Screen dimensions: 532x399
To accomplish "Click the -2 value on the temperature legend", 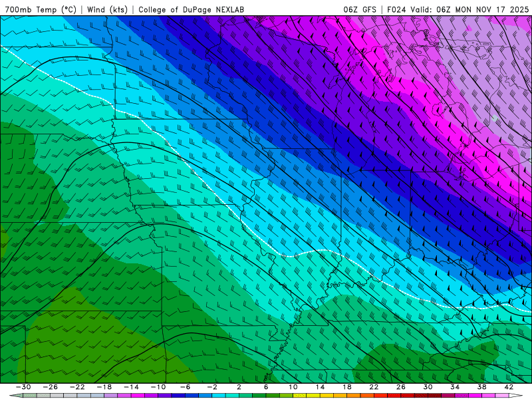I will (x=212, y=387).
